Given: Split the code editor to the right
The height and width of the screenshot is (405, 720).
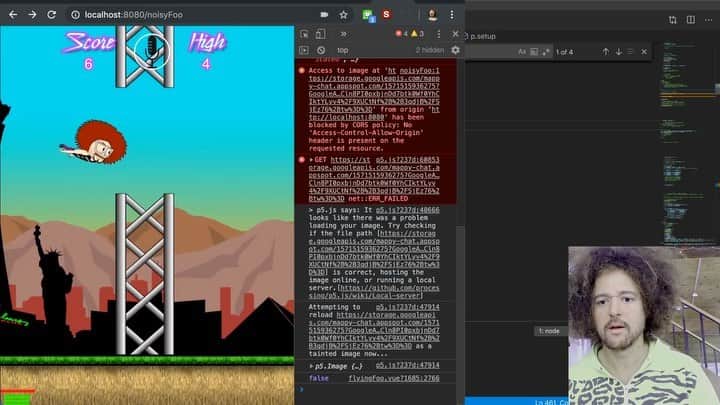Looking at the screenshot, I should (x=691, y=19).
